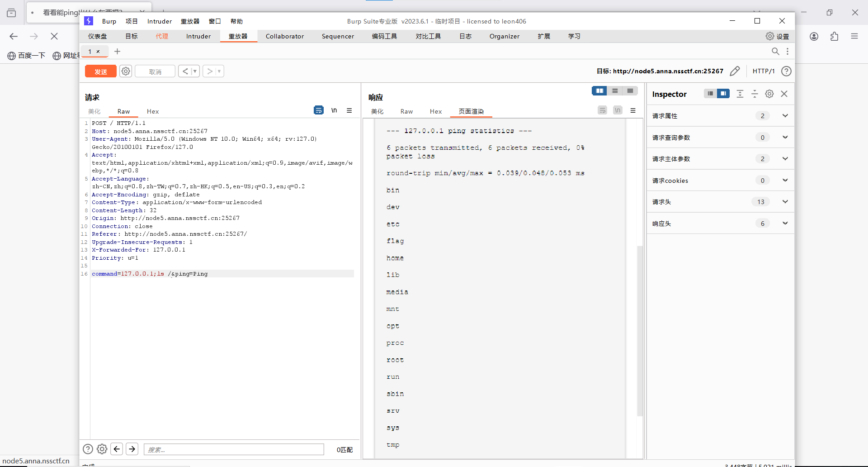
Task: Open Inspector settings gear
Action: pos(769,94)
